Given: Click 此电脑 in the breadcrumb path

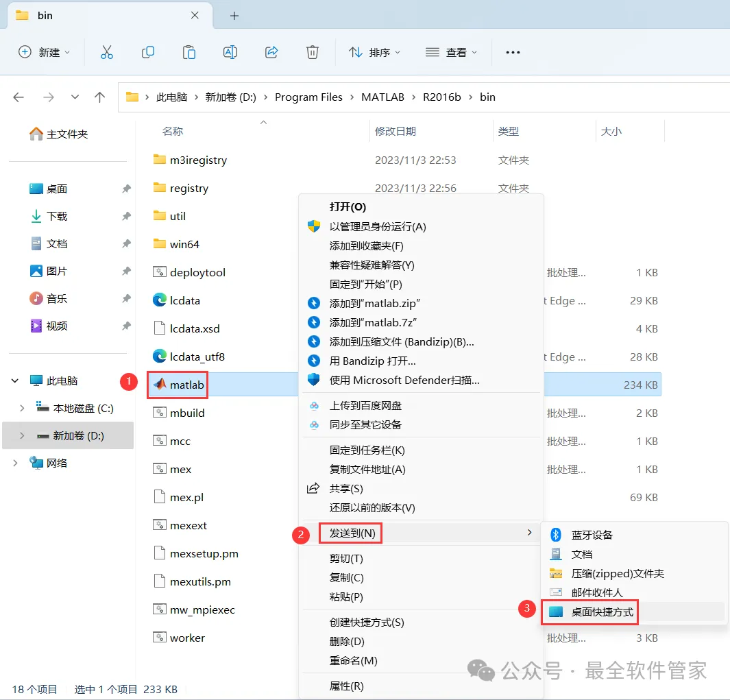Looking at the screenshot, I should pyautogui.click(x=172, y=97).
